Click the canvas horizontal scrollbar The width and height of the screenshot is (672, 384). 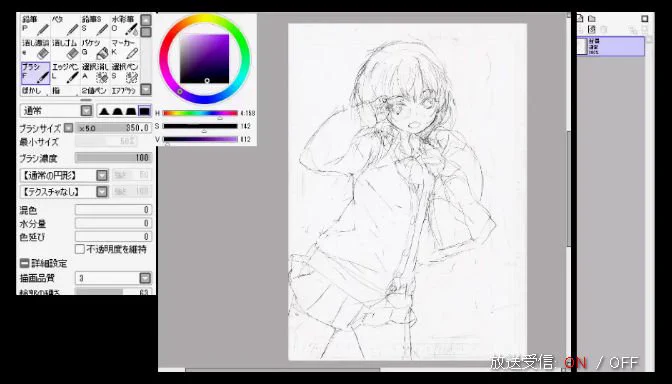(x=283, y=370)
